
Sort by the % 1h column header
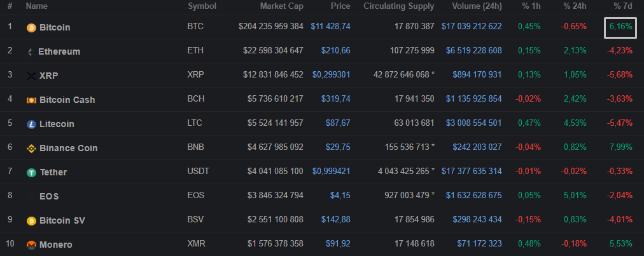(x=531, y=6)
